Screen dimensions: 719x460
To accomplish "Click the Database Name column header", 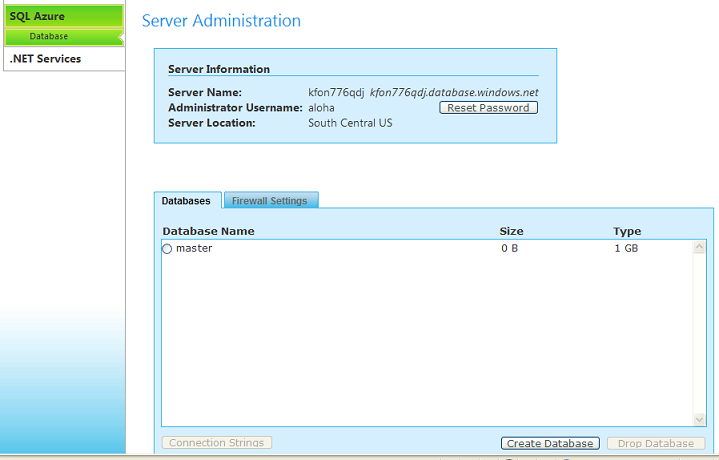I will click(x=208, y=231).
